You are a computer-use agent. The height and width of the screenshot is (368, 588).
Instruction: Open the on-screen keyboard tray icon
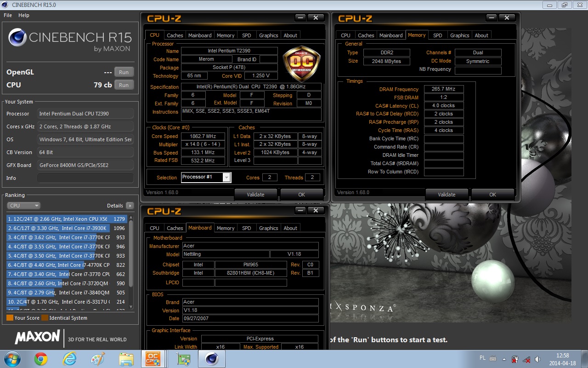tap(493, 359)
